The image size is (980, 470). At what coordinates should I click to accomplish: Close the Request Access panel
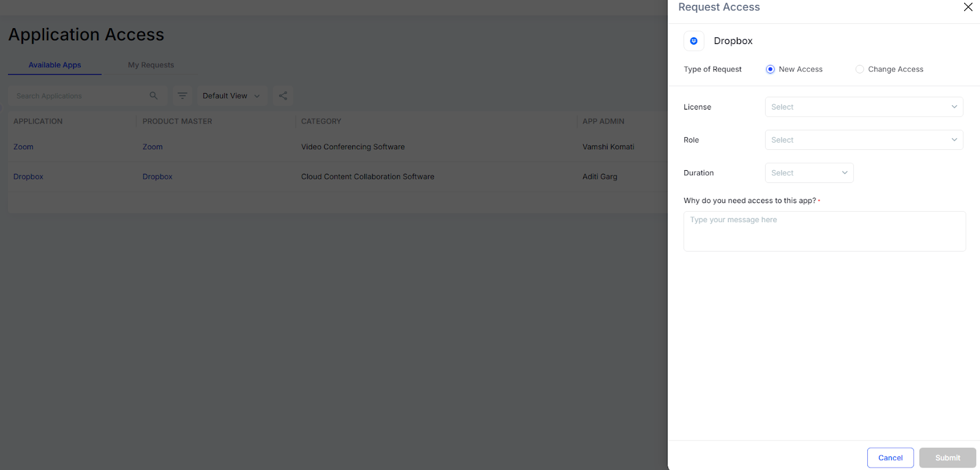tap(968, 7)
